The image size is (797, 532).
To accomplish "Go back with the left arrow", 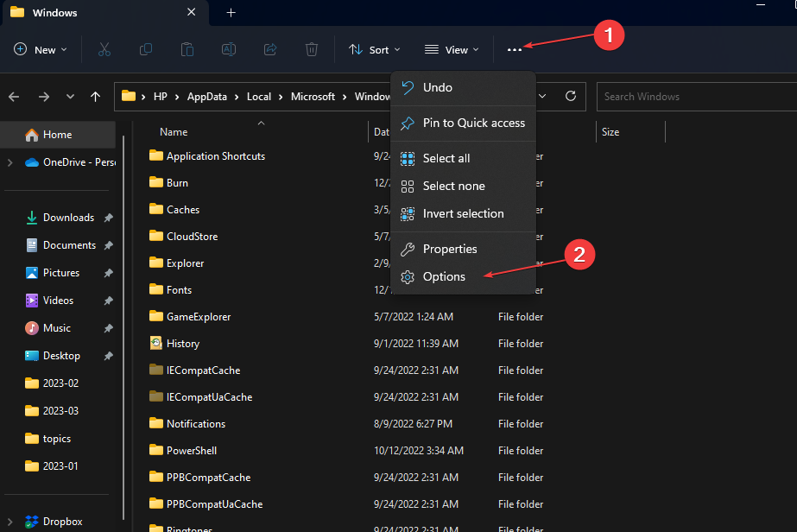I will 14,97.
